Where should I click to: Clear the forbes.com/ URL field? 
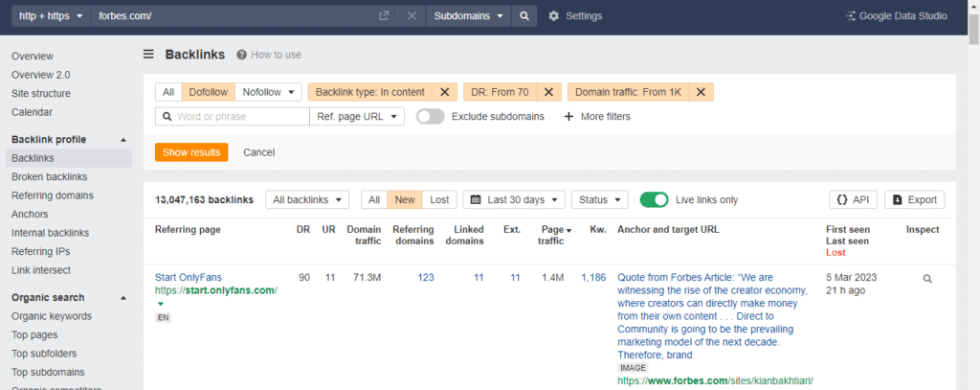click(412, 16)
